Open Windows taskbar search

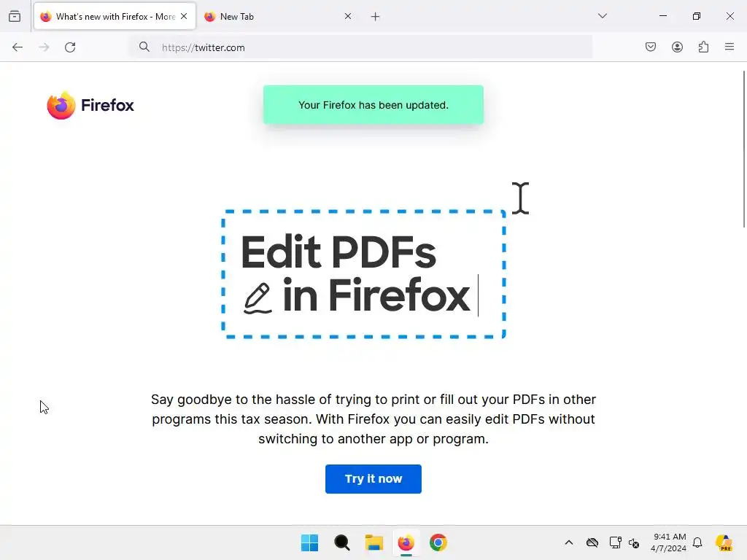click(342, 542)
